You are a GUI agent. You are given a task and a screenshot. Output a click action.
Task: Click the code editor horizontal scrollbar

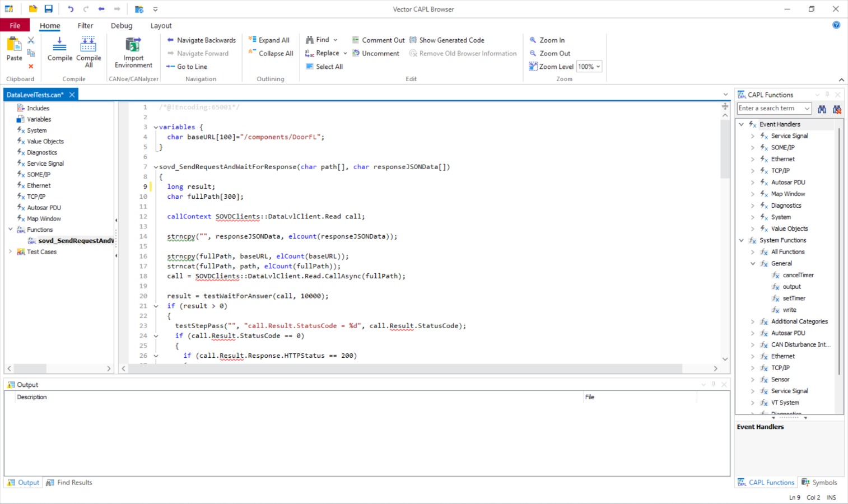405,368
